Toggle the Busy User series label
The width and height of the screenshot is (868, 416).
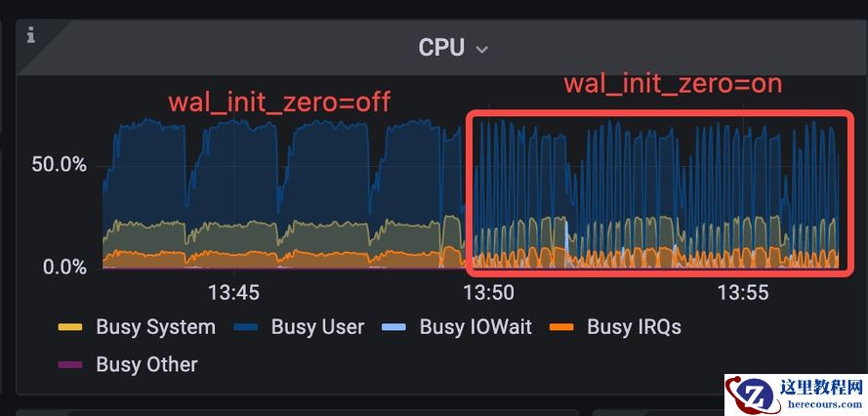pyautogui.click(x=317, y=327)
